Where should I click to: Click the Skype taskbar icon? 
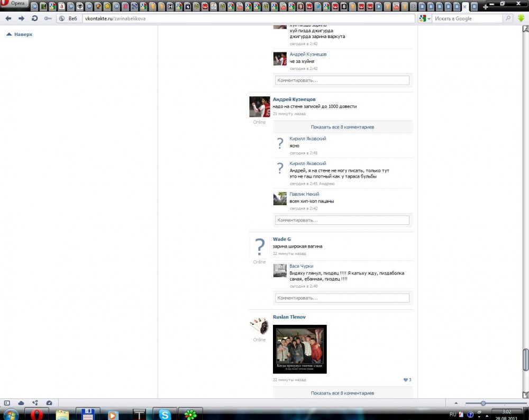pos(165,414)
